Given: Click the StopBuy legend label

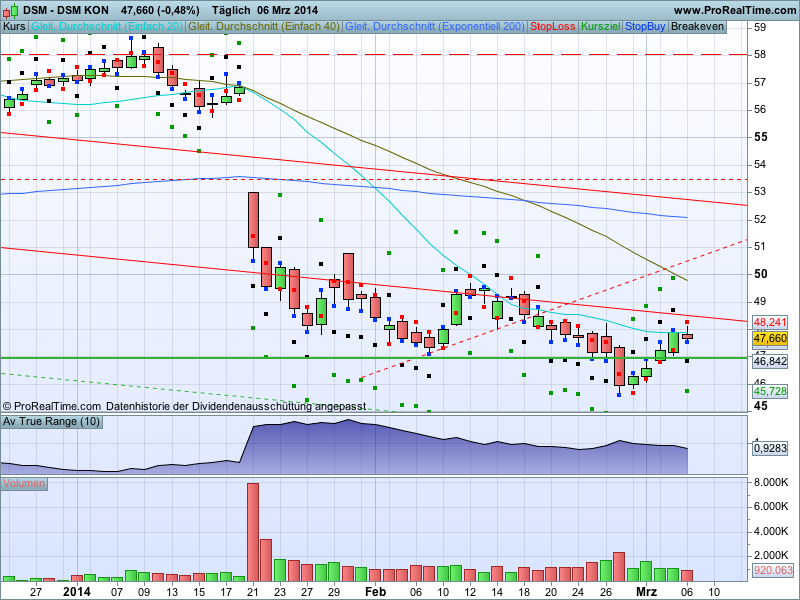Looking at the screenshot, I should click(646, 26).
